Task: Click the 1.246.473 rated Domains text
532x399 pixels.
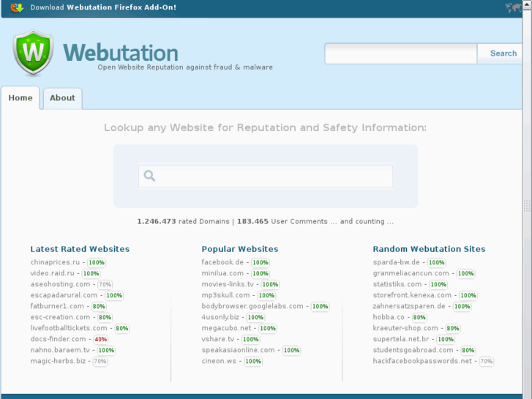Action: [x=183, y=221]
